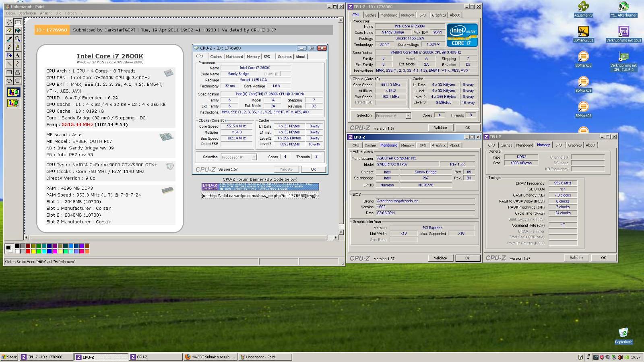644x362 pixels.
Task: Click Paint horizontal scrollbar right arrow
Action: click(336, 238)
